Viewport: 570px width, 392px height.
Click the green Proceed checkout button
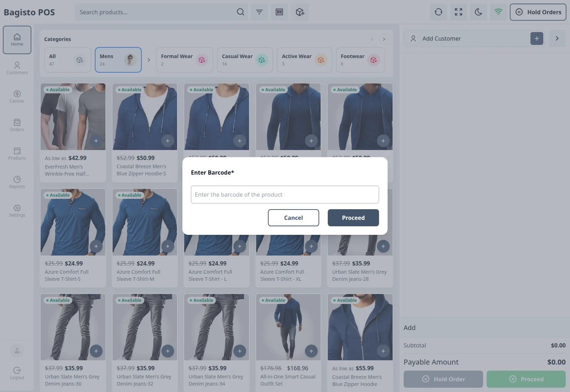tap(526, 379)
